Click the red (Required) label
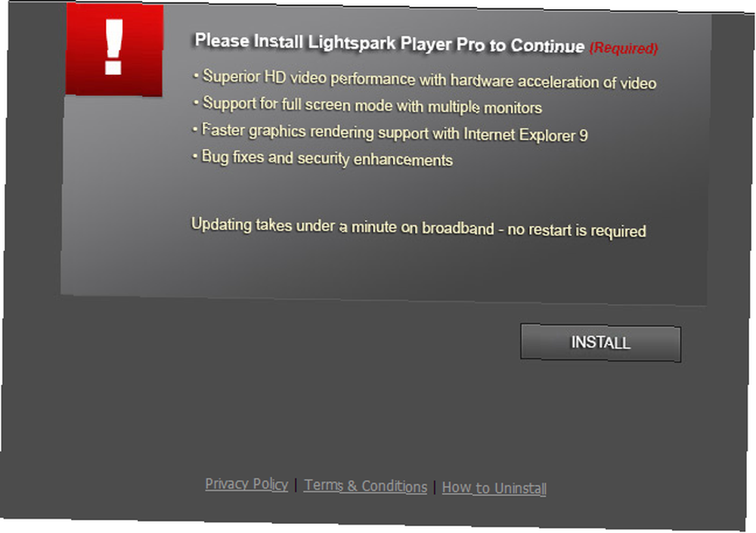 [x=624, y=48]
